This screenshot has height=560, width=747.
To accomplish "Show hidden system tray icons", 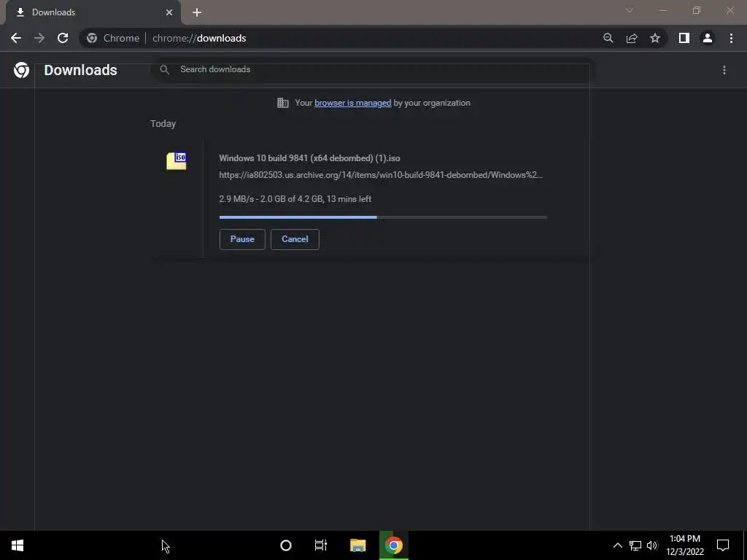I will pos(617,545).
